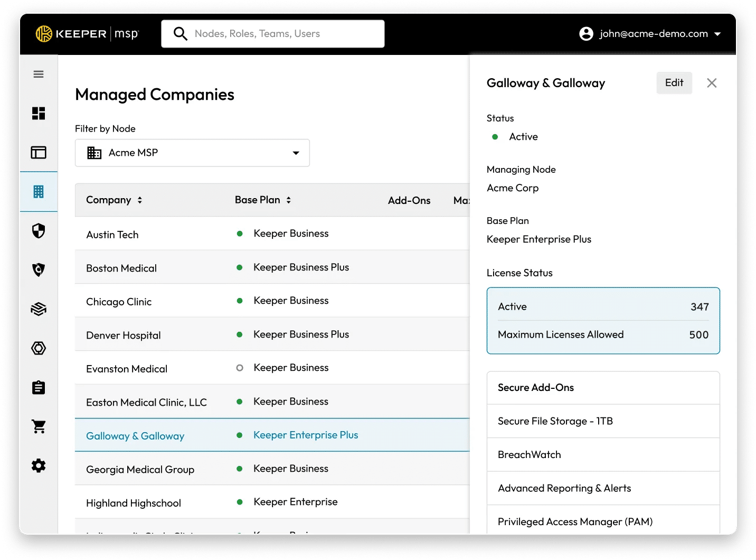Open the Security shield section
The image size is (756, 560).
[38, 230]
